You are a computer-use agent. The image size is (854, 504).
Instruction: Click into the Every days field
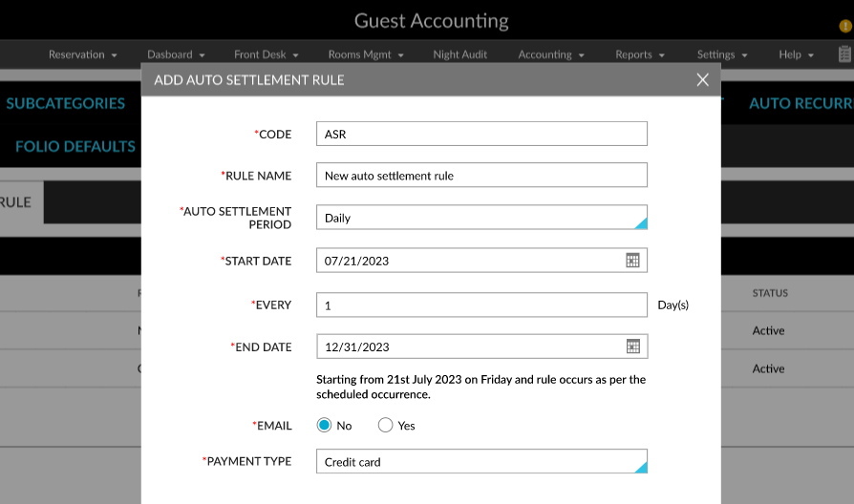point(481,304)
